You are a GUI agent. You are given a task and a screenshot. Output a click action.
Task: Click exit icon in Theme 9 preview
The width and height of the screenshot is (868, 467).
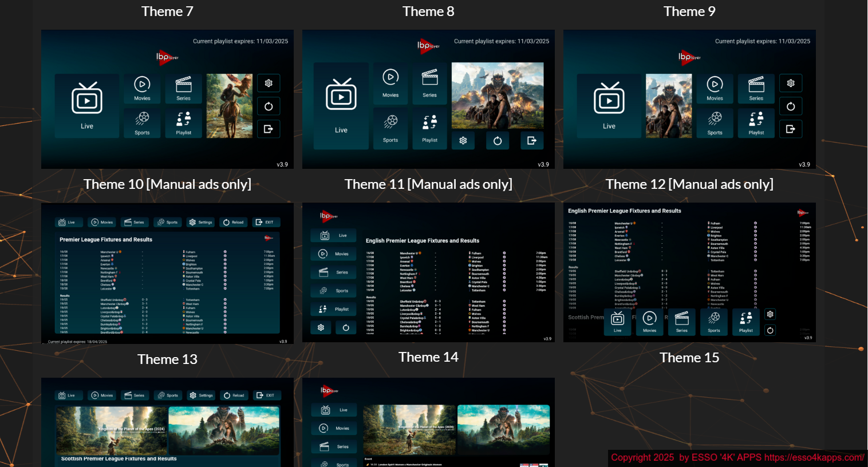point(791,129)
